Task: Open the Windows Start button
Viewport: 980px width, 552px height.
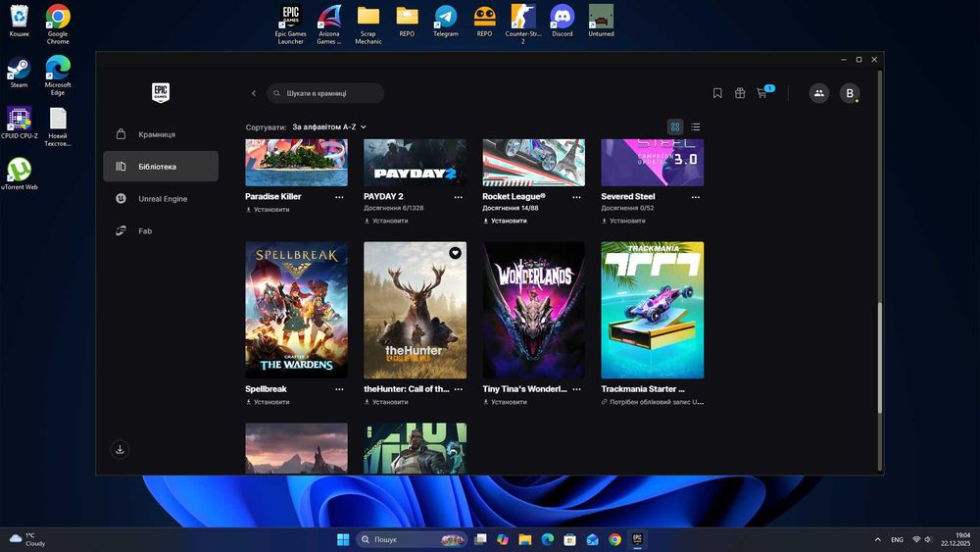Action: point(343,539)
